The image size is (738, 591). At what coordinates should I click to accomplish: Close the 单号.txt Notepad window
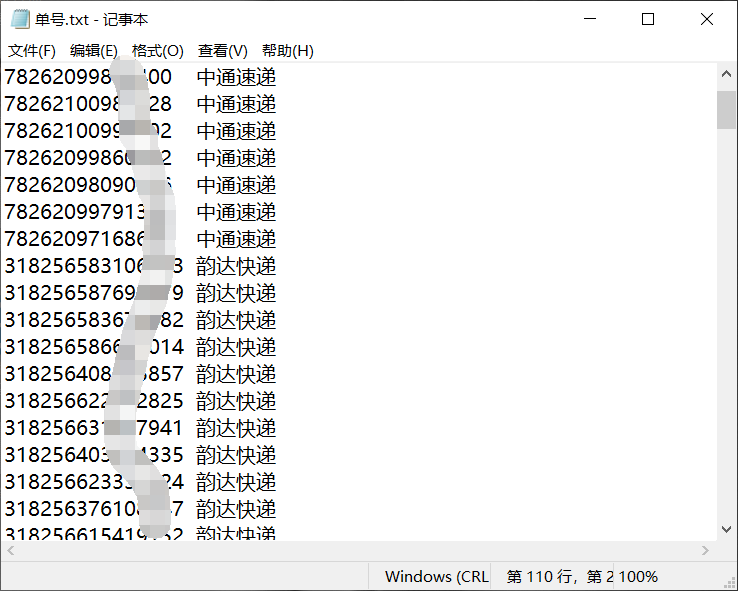(x=707, y=19)
